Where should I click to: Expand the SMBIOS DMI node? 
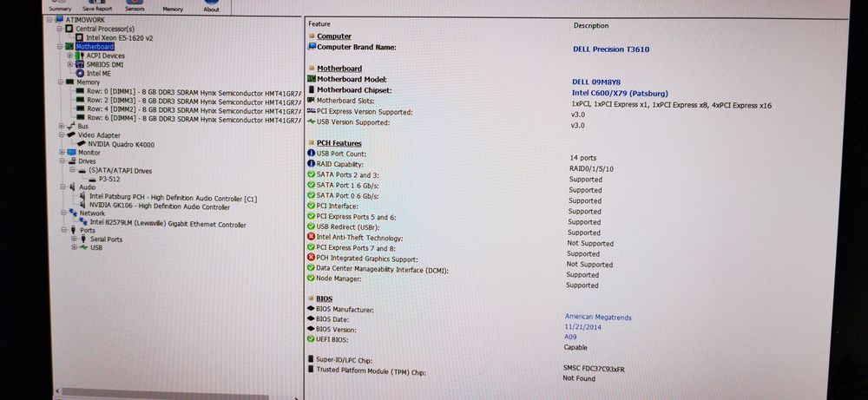coord(69,64)
